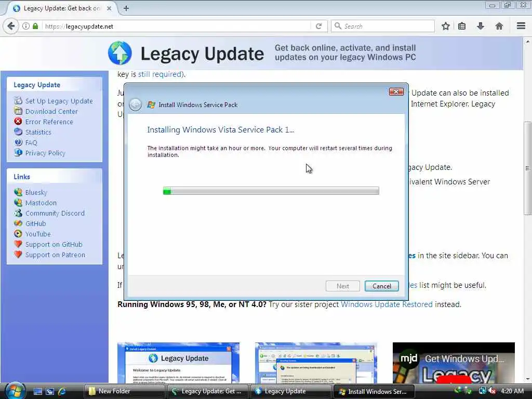The width and height of the screenshot is (532, 399).
Task: Click Show Desktop quick launch icon
Action: coord(38,392)
